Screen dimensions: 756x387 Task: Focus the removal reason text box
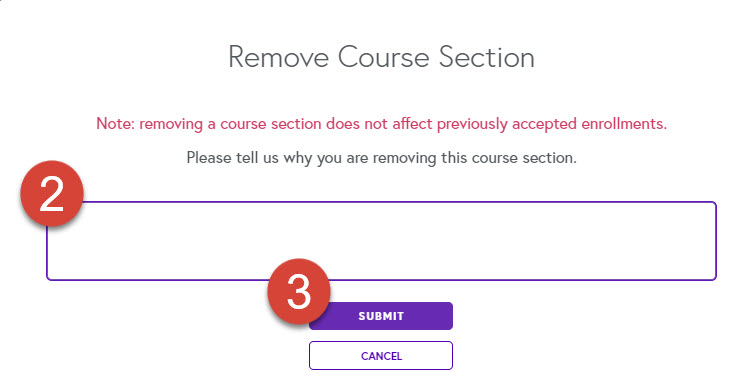(x=381, y=240)
